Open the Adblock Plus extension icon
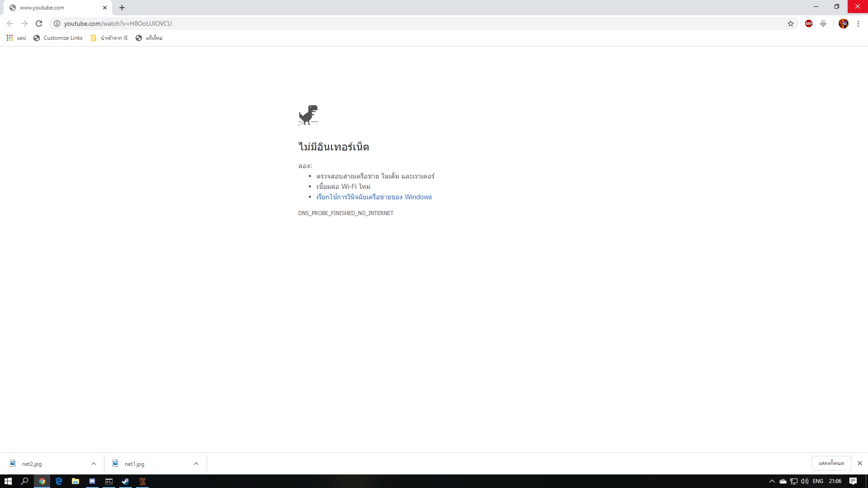The height and width of the screenshot is (488, 868). [x=809, y=23]
